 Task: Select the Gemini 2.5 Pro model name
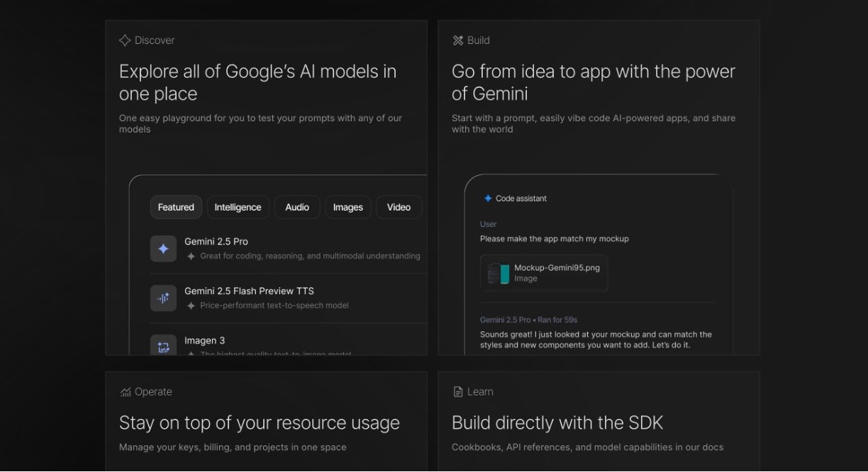tap(216, 242)
